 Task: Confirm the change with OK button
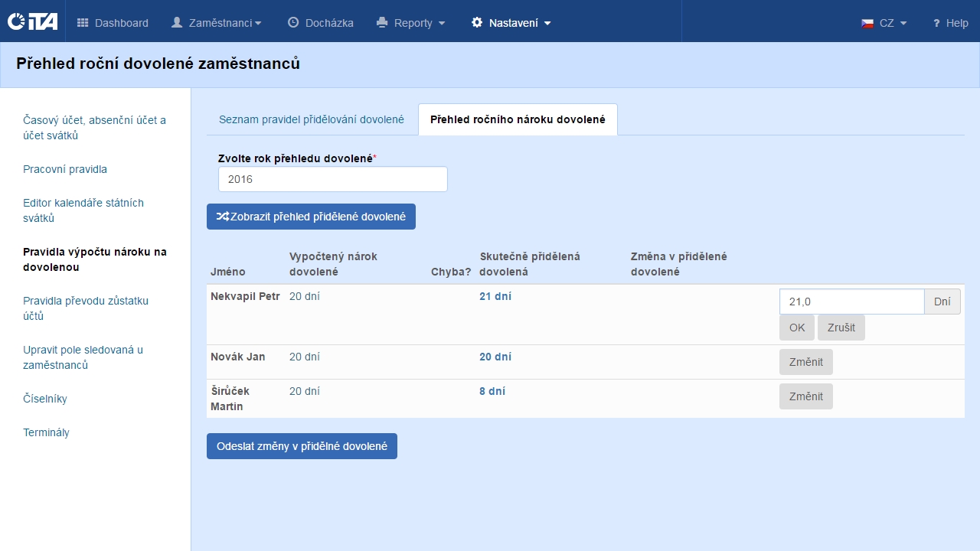[797, 328]
